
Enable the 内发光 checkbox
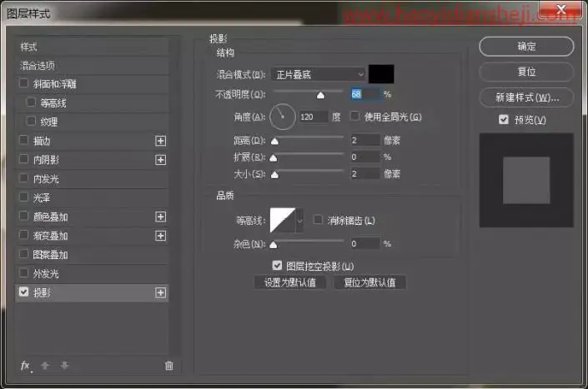[23, 177]
